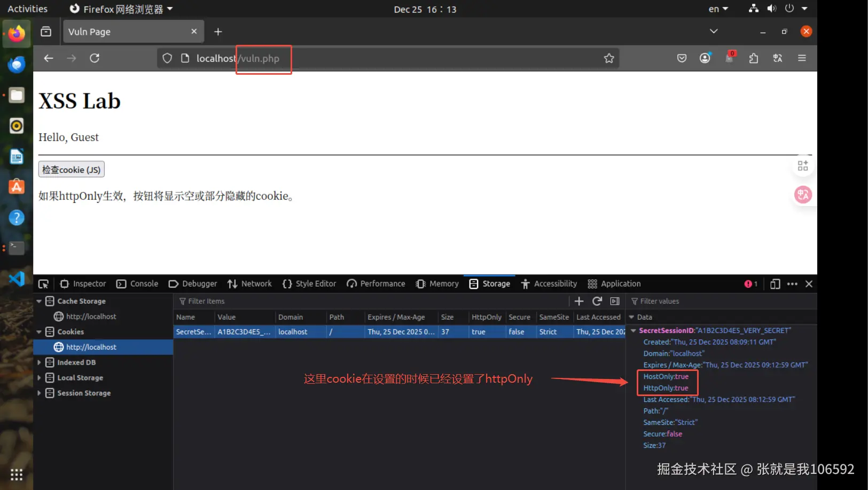The height and width of the screenshot is (490, 868).
Task: Open a new browser tab
Action: tap(218, 31)
